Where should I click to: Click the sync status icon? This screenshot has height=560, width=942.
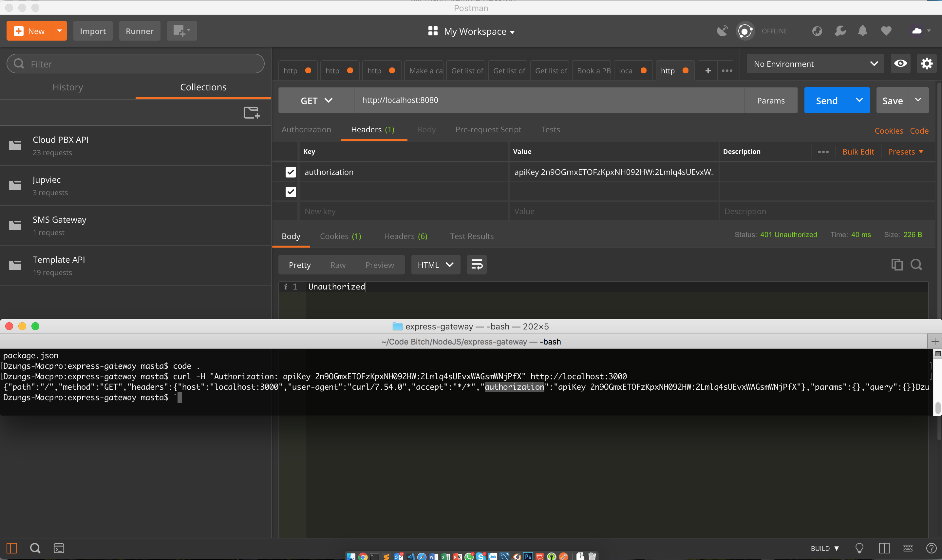tap(745, 31)
